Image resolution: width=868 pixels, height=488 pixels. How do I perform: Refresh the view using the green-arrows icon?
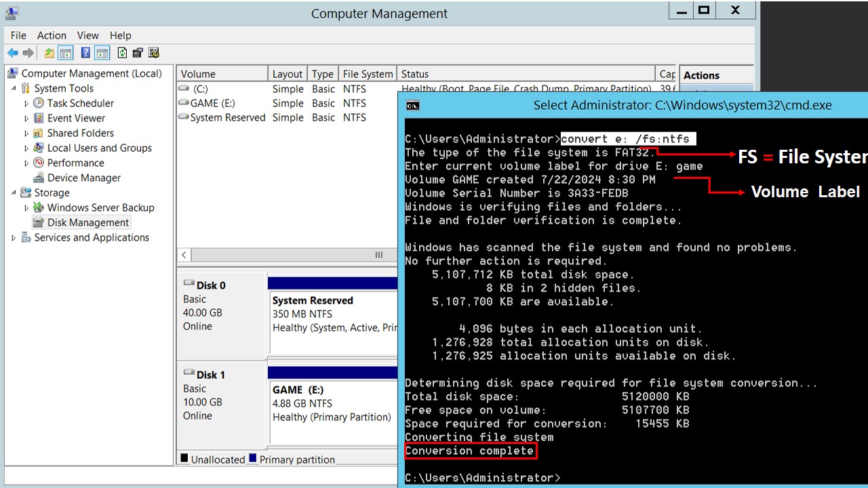tap(122, 53)
